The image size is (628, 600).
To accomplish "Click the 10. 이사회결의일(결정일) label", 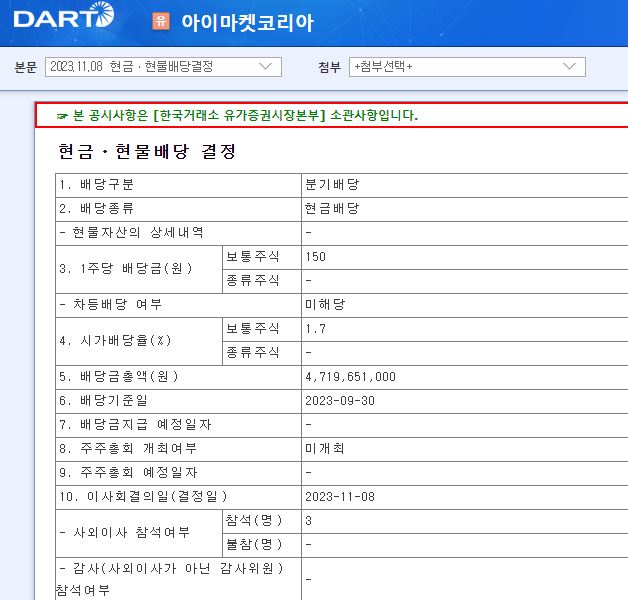I will (143, 497).
